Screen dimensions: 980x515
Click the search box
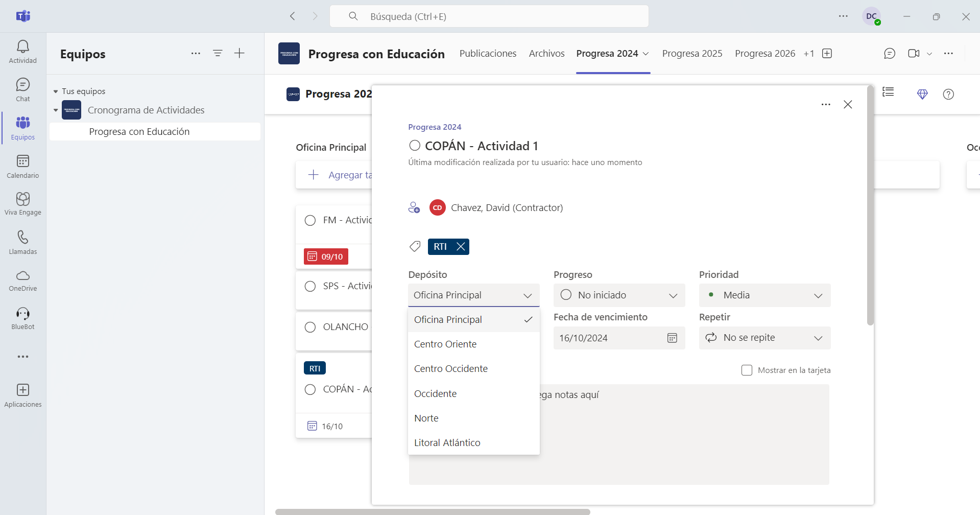click(489, 16)
